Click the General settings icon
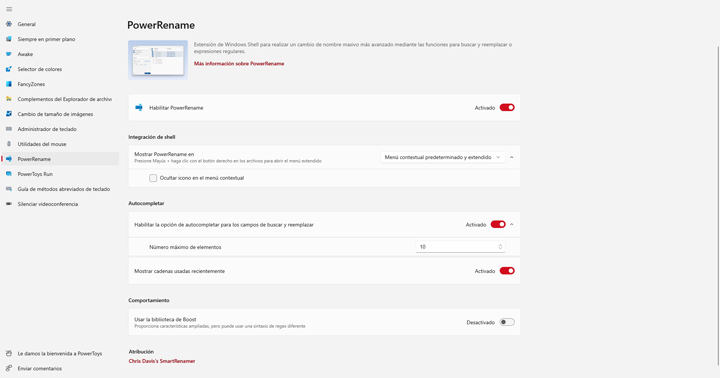This screenshot has width=720, height=378. [9, 24]
